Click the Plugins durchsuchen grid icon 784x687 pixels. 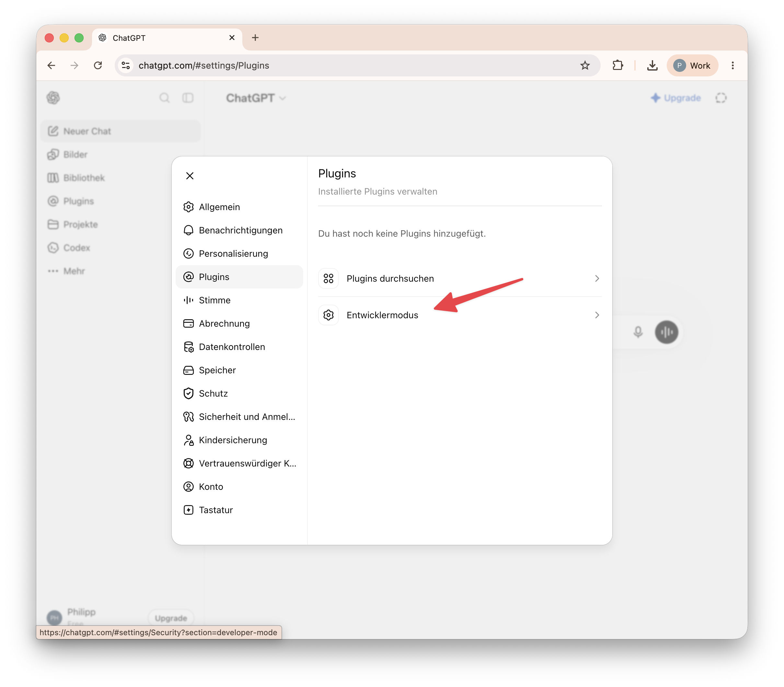[328, 279]
